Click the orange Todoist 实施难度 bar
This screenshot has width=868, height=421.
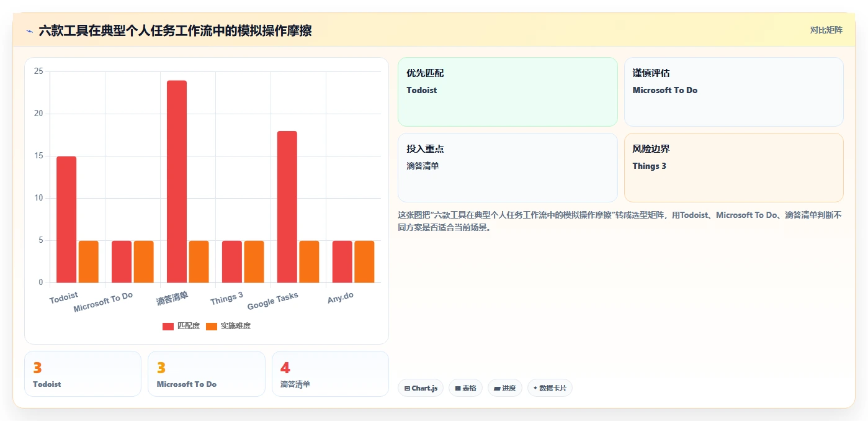pyautogui.click(x=89, y=261)
